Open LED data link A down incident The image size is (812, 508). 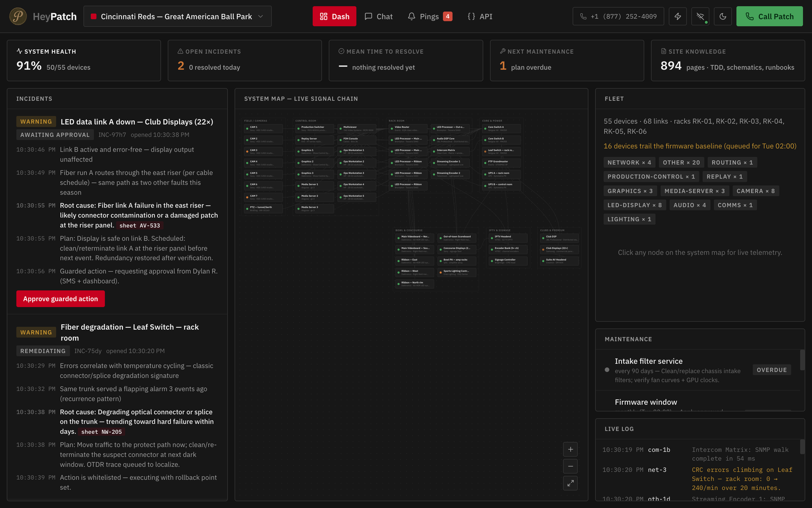[137, 122]
